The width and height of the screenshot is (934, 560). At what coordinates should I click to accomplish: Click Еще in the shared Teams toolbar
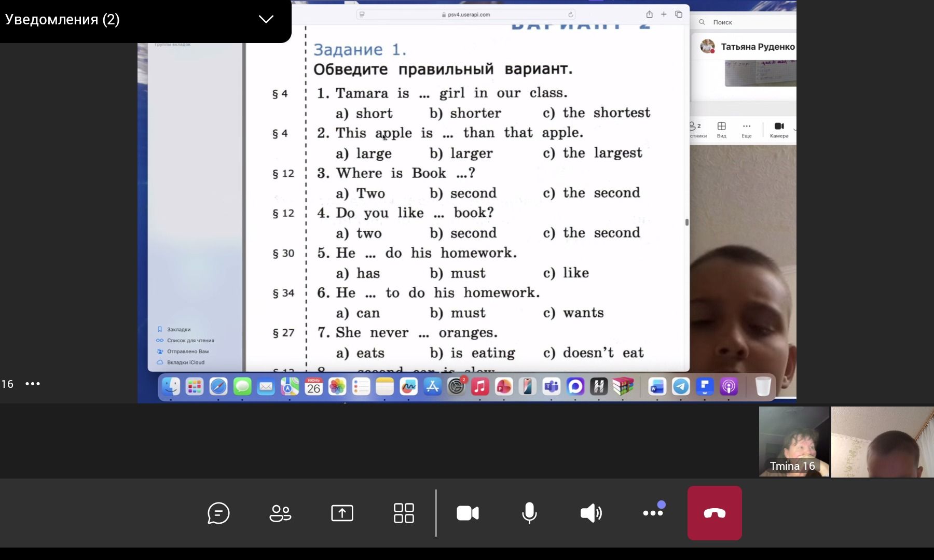(x=747, y=130)
